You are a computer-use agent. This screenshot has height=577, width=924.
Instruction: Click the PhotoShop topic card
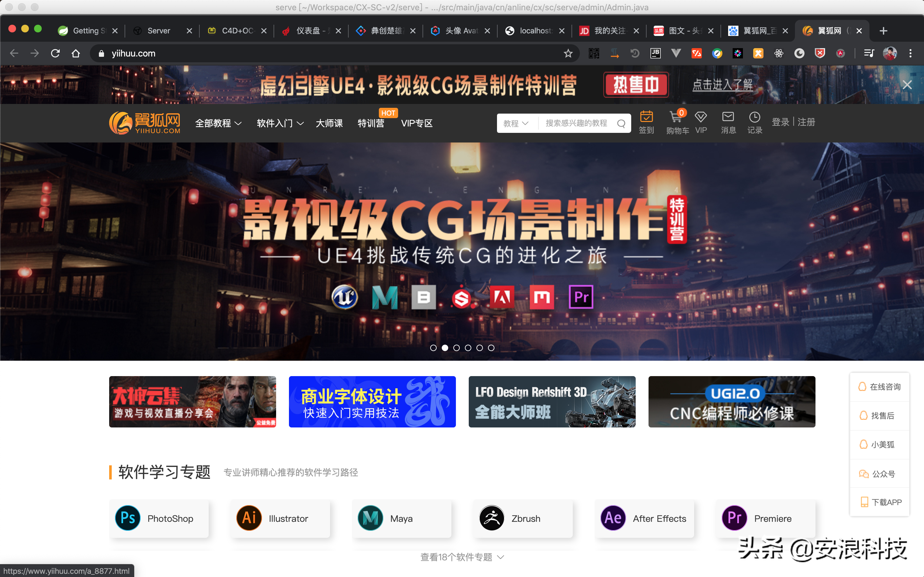[159, 518]
